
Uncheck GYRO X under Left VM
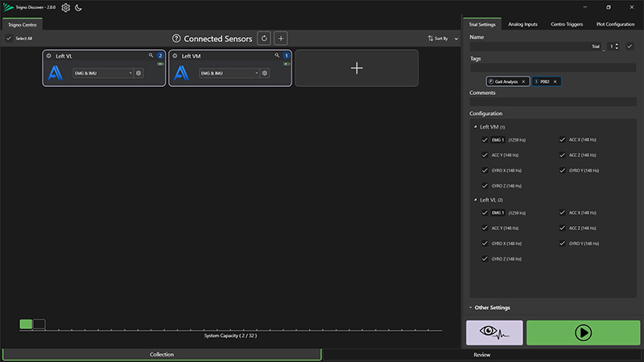click(x=485, y=171)
